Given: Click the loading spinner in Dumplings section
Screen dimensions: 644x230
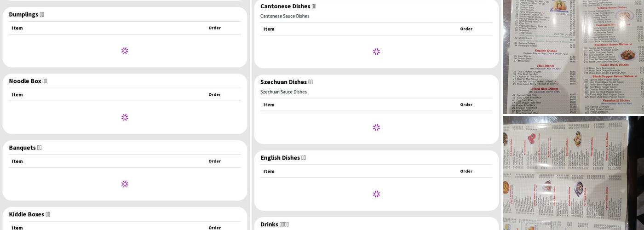Looking at the screenshot, I should (x=125, y=51).
